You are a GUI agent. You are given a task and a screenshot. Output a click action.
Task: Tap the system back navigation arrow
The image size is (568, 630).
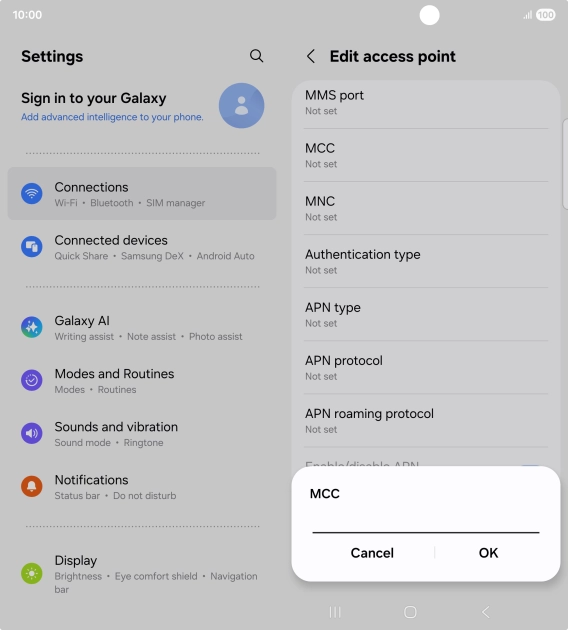coord(486,612)
